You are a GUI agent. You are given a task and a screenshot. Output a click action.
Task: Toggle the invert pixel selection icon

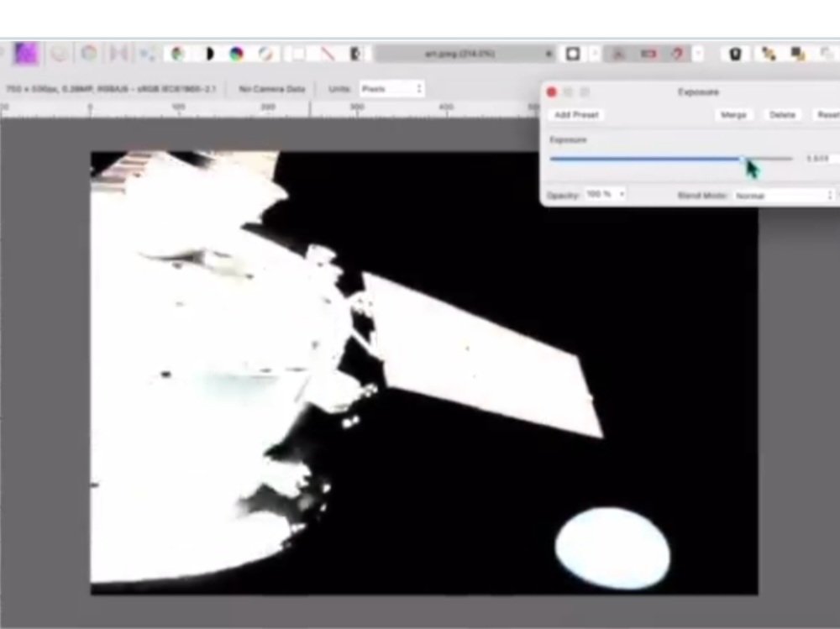[x=357, y=54]
